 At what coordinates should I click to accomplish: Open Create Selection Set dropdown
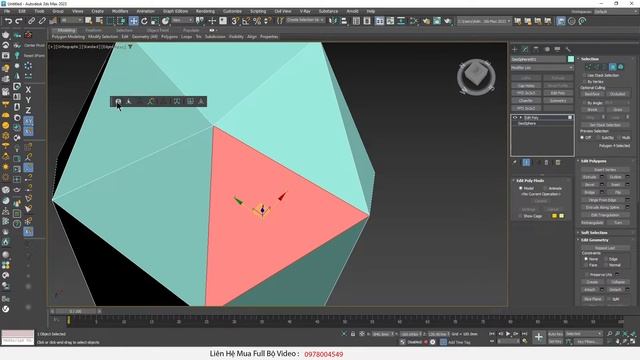click(305, 20)
